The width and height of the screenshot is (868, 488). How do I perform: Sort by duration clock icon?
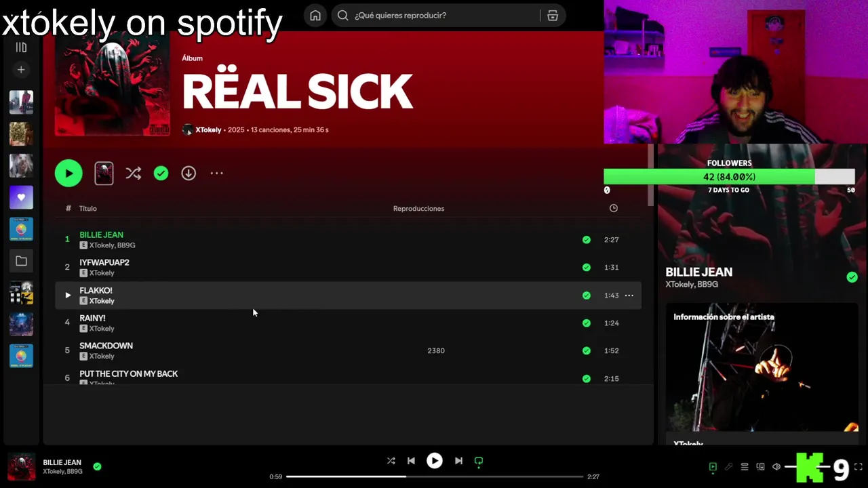(613, 208)
